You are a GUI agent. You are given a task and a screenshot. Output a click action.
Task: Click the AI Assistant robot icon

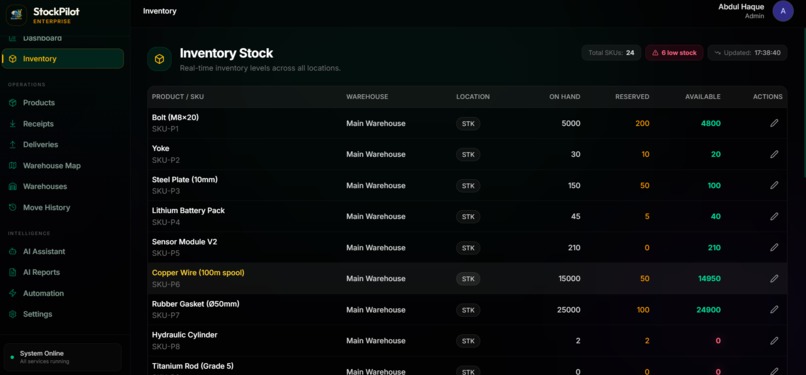(13, 252)
